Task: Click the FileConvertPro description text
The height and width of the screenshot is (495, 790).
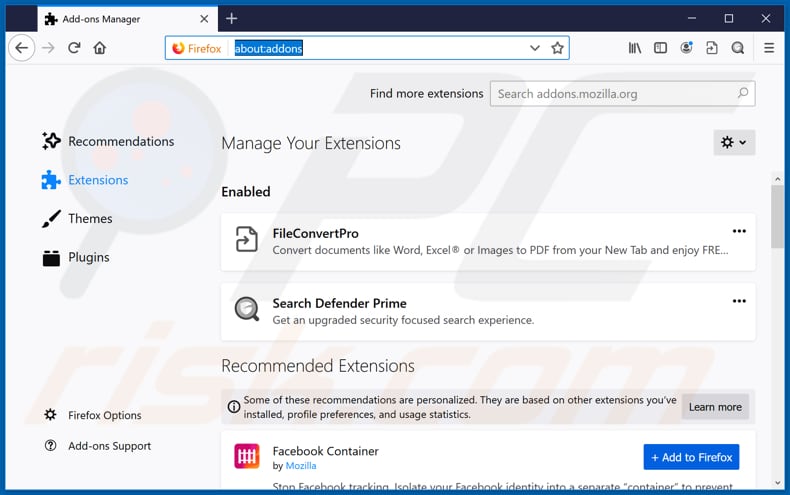Action: [x=500, y=251]
